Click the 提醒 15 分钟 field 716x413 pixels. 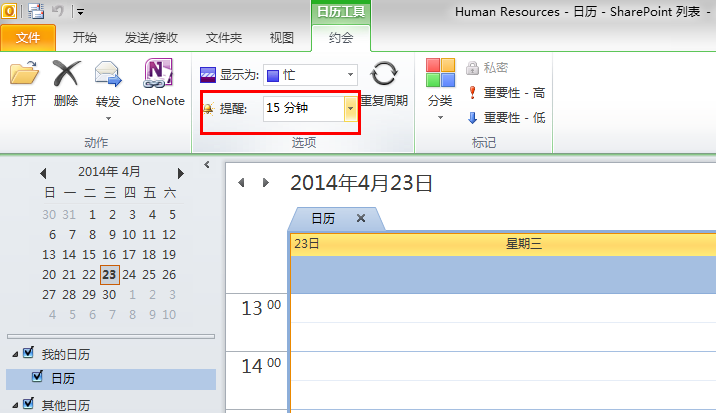click(303, 108)
